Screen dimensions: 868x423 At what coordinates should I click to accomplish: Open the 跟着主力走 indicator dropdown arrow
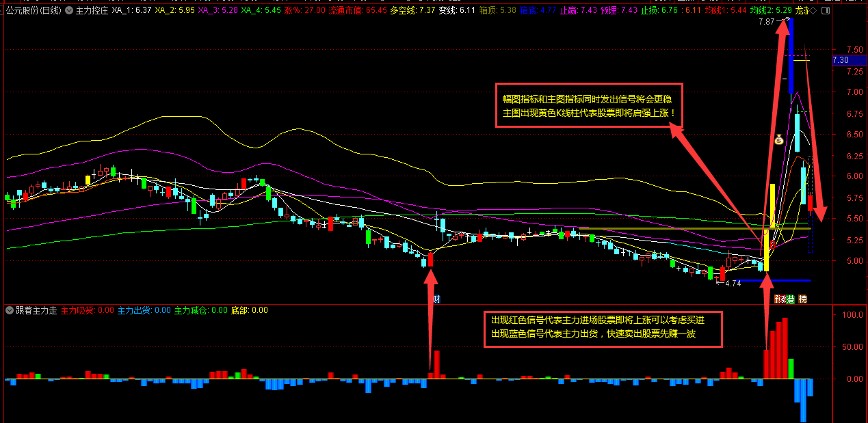[x=10, y=310]
